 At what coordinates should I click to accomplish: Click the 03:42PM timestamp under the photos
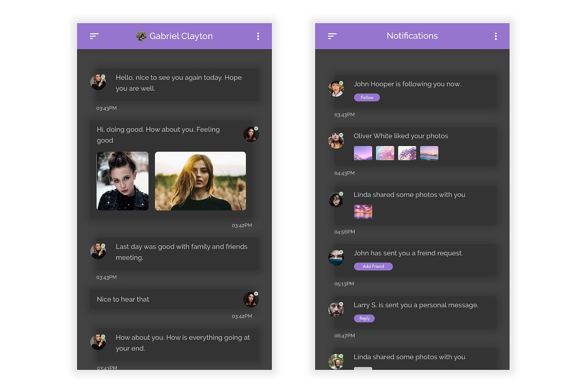[x=242, y=225]
